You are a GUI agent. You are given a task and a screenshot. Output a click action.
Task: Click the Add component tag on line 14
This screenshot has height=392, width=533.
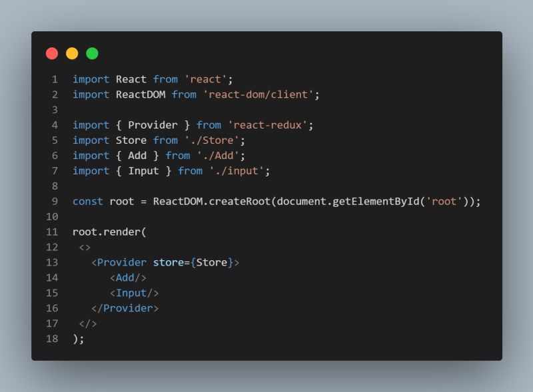click(128, 278)
